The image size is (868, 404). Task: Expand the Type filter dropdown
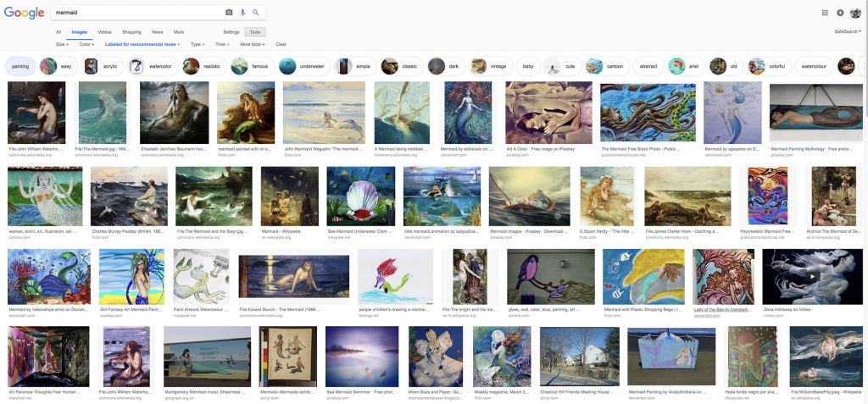pos(198,44)
